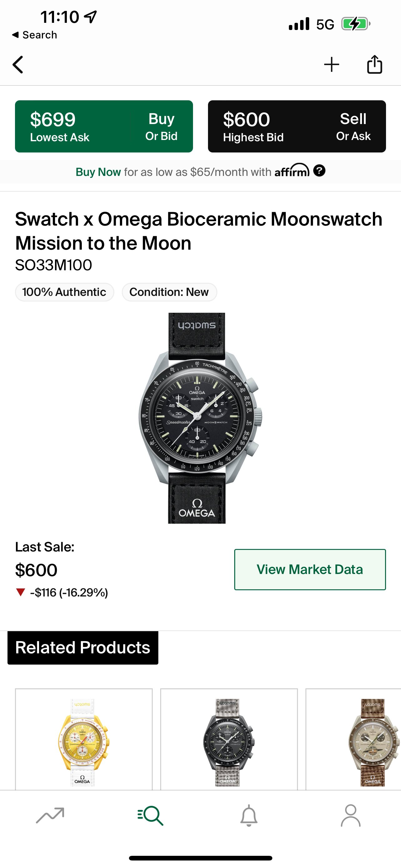Open the notifications bell tab
Image resolution: width=401 pixels, height=868 pixels.
point(249,816)
